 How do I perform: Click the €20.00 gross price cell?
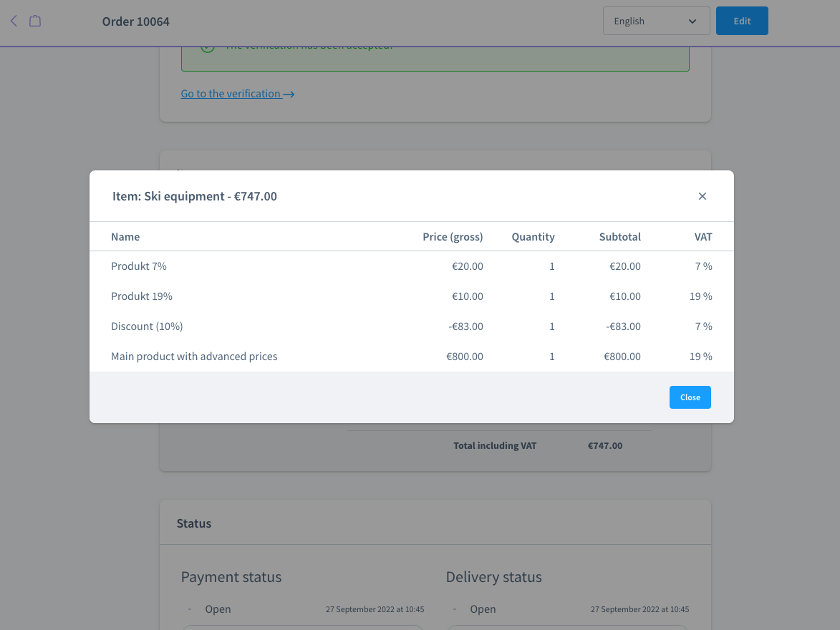point(468,266)
